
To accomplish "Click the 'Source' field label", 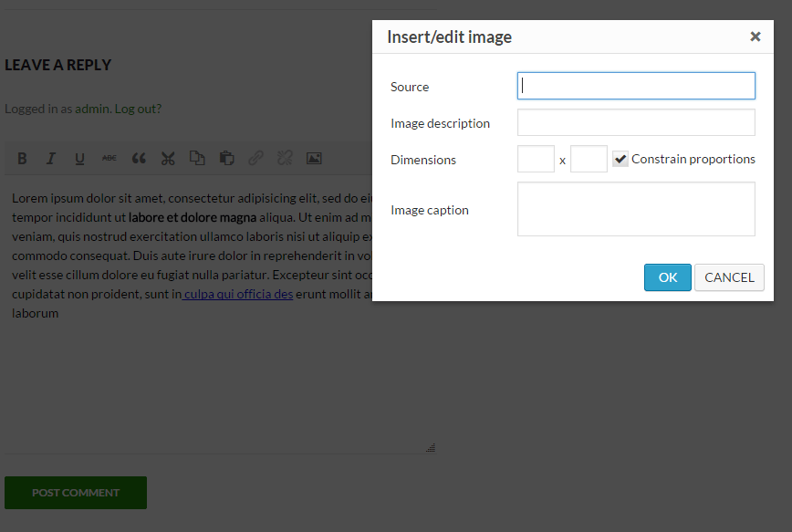I will point(410,87).
